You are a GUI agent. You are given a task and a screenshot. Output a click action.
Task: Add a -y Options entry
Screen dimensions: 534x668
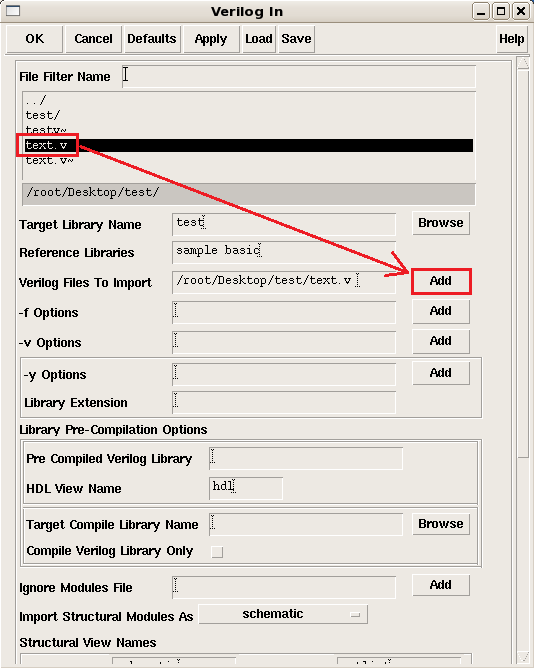tap(441, 373)
